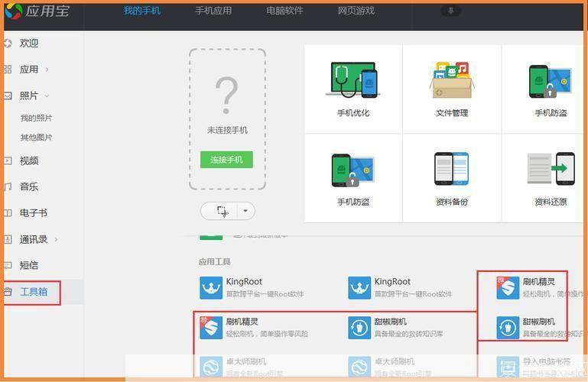Open the 手机防盗 icon in second row
588x382 pixels.
click(x=352, y=169)
